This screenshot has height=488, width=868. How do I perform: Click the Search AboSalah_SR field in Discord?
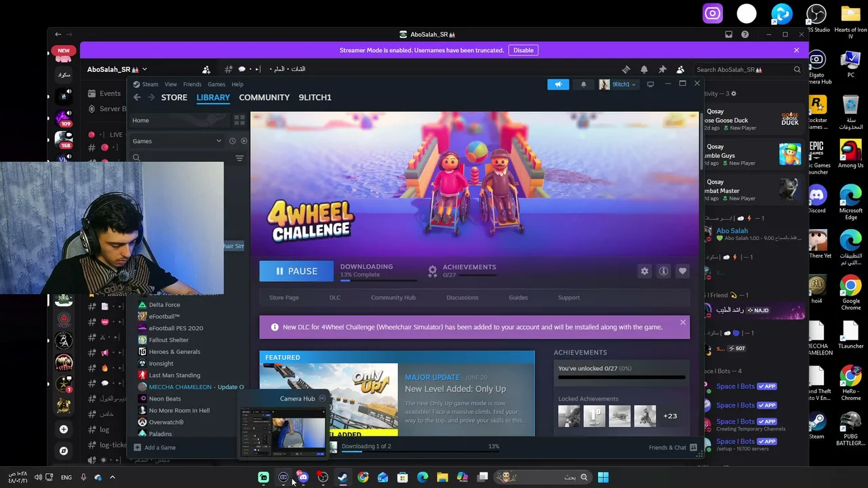tap(748, 69)
